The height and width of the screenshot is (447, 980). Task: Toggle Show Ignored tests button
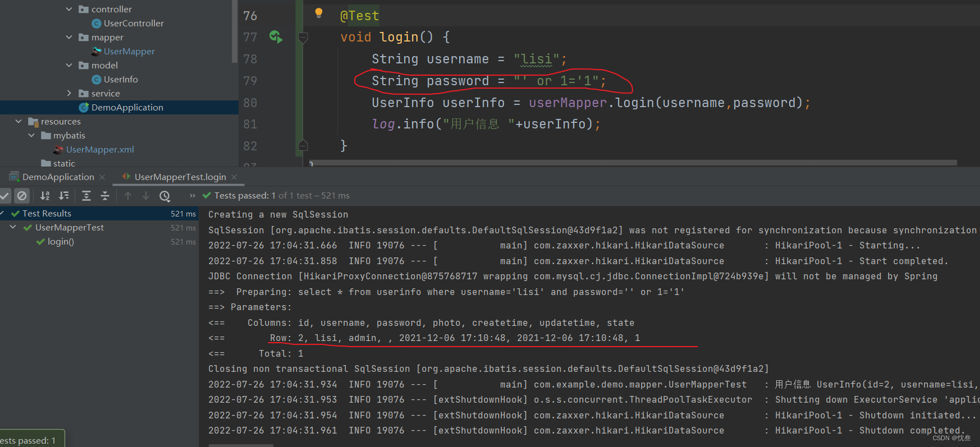pyautogui.click(x=22, y=196)
